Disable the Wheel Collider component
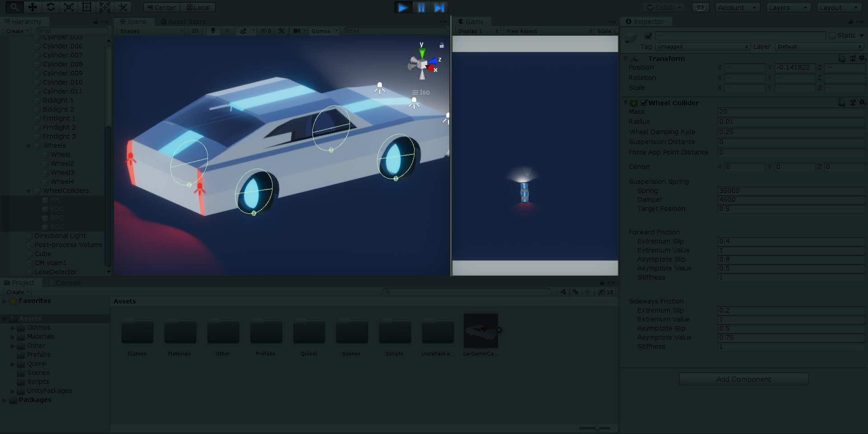Image resolution: width=868 pixels, height=434 pixels. (644, 103)
